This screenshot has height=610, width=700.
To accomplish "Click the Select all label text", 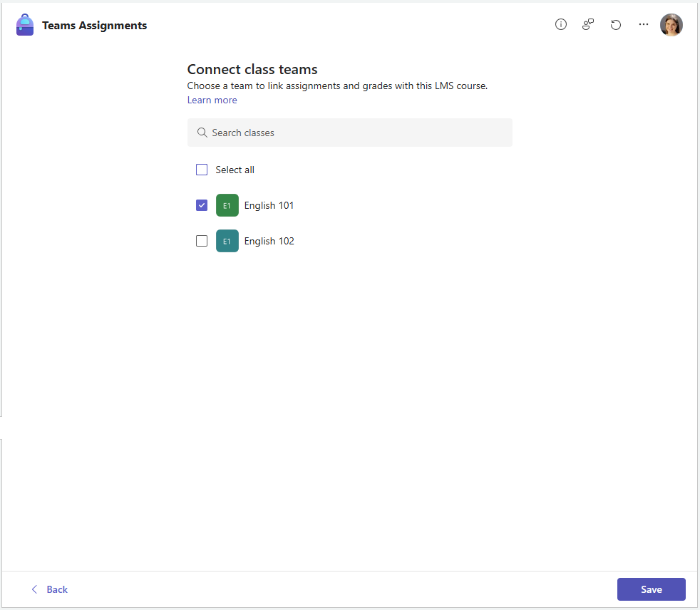I will [235, 170].
